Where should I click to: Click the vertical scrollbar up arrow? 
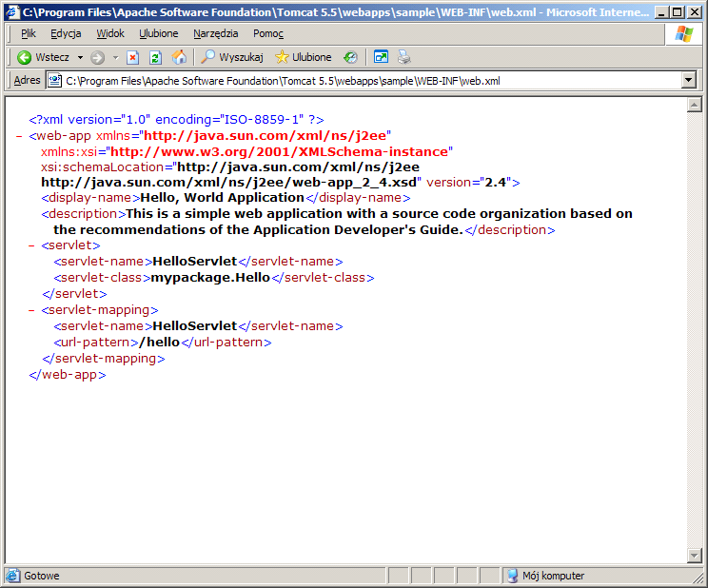pyautogui.click(x=694, y=105)
